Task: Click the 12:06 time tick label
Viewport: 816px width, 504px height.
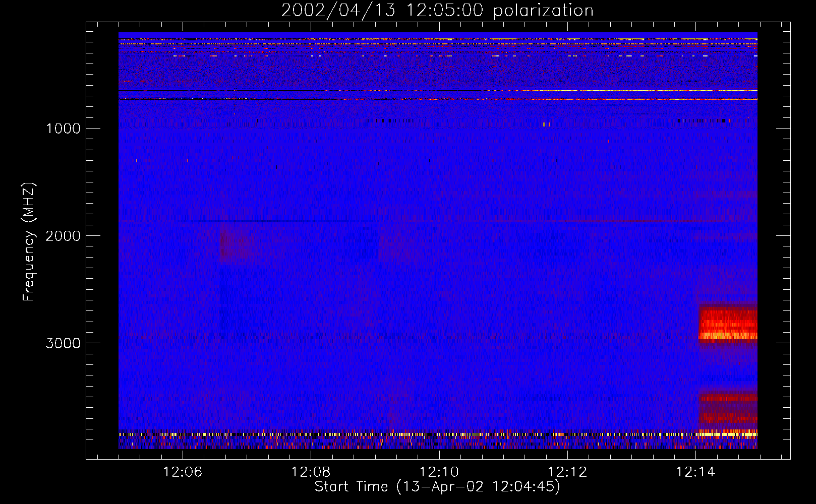Action: (183, 472)
